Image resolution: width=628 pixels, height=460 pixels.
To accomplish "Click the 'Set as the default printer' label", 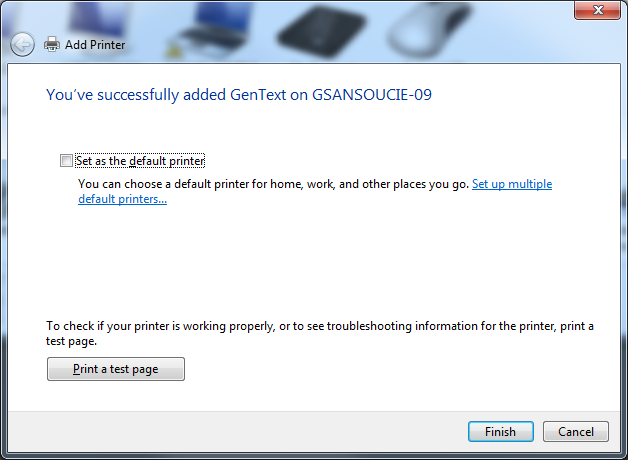I will pos(140,161).
